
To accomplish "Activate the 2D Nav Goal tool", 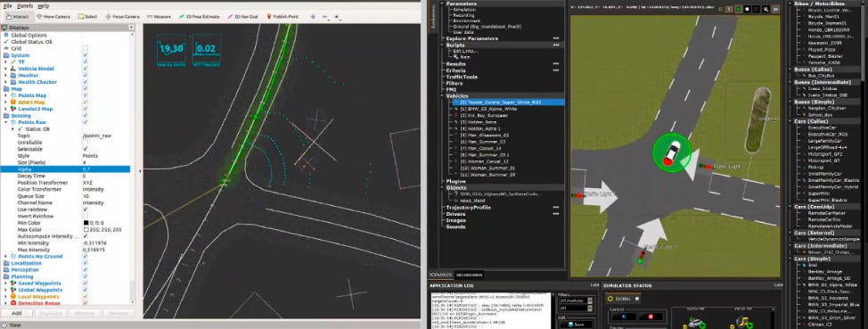I will [x=244, y=17].
